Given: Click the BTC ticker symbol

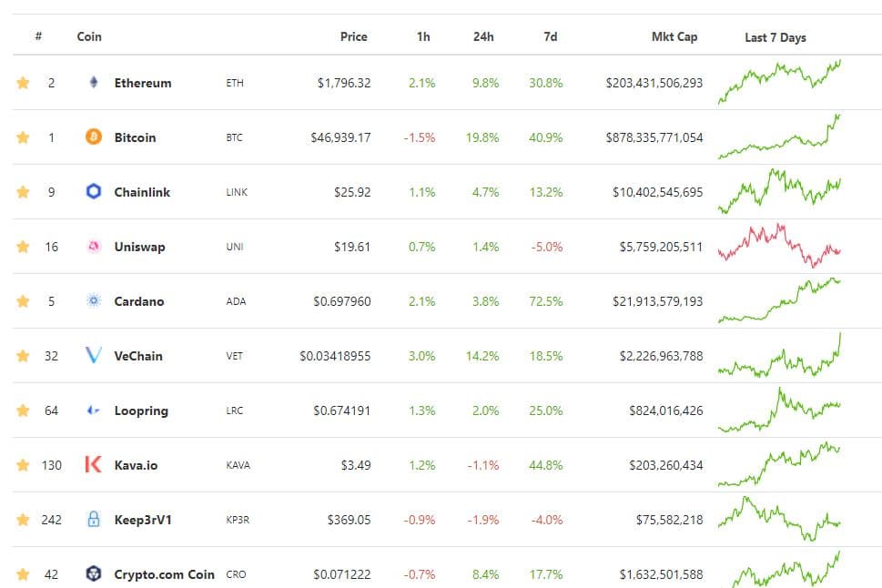Looking at the screenshot, I should (x=234, y=137).
